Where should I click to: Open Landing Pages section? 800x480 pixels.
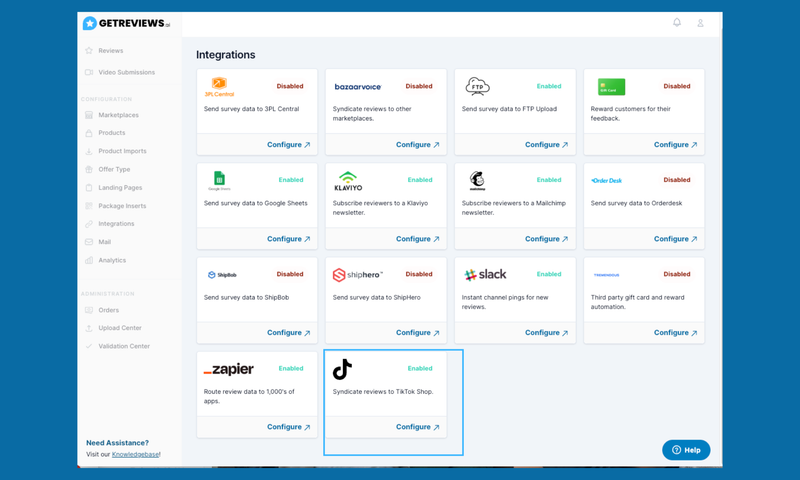point(120,188)
